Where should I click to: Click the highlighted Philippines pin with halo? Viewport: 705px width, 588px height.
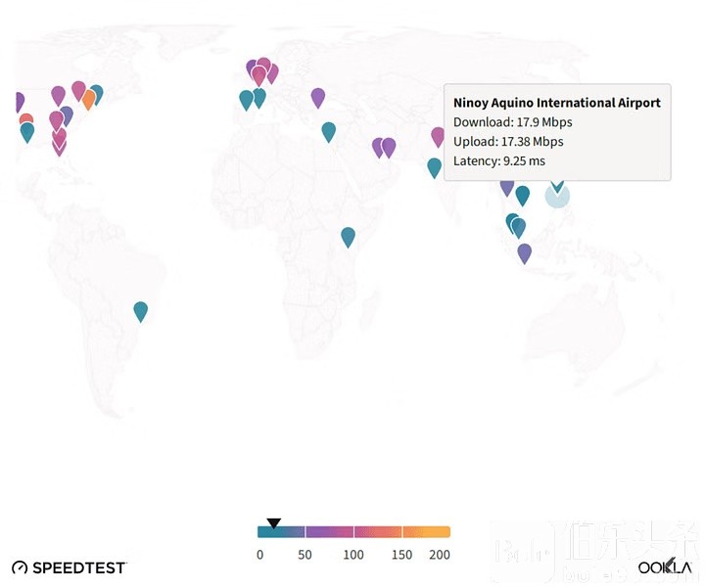pyautogui.click(x=556, y=194)
